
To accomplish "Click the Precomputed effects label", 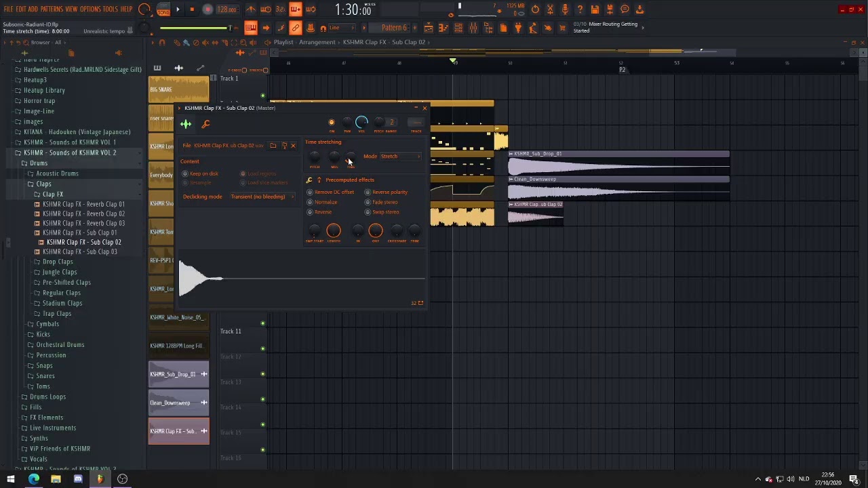I will (350, 180).
